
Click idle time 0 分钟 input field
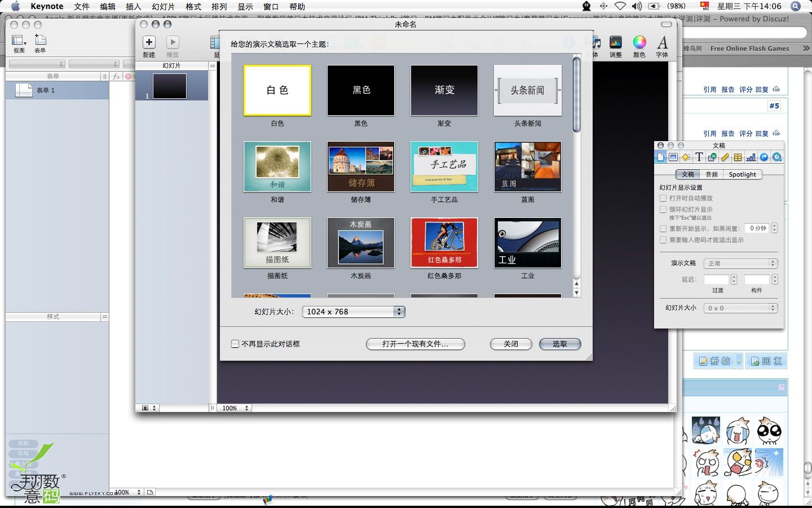click(757, 228)
